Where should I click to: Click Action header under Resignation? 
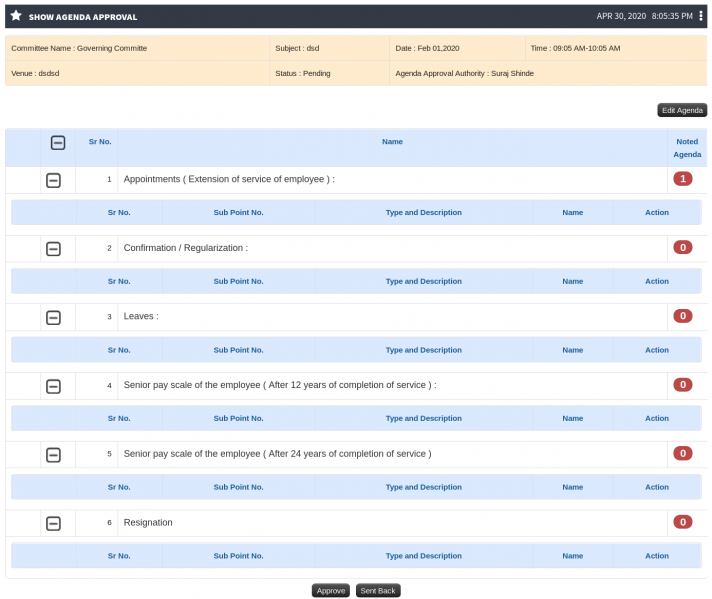[x=657, y=556]
